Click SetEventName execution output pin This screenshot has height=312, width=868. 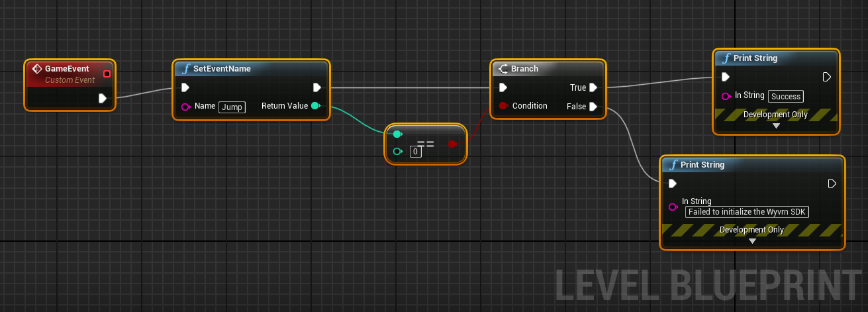[316, 87]
